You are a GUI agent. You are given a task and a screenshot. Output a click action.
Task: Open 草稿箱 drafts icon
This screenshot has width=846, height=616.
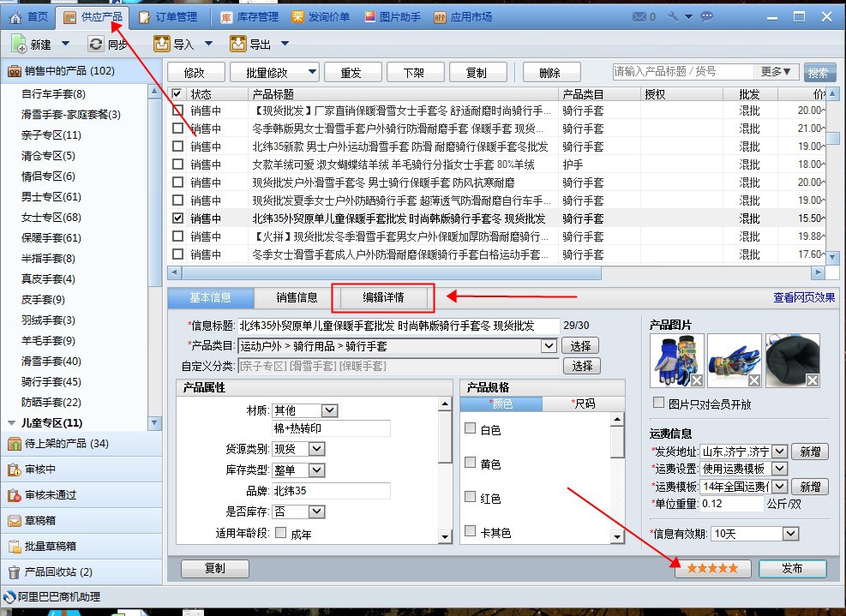(14, 521)
